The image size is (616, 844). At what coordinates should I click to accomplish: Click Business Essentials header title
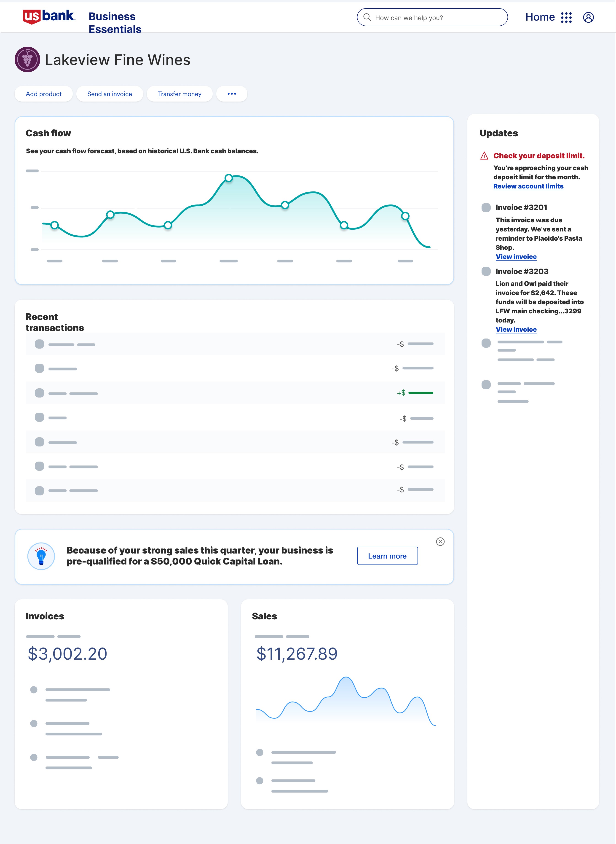[x=115, y=23]
